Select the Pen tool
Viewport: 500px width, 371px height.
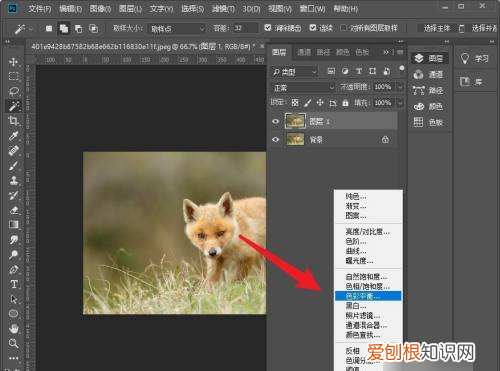[x=13, y=269]
